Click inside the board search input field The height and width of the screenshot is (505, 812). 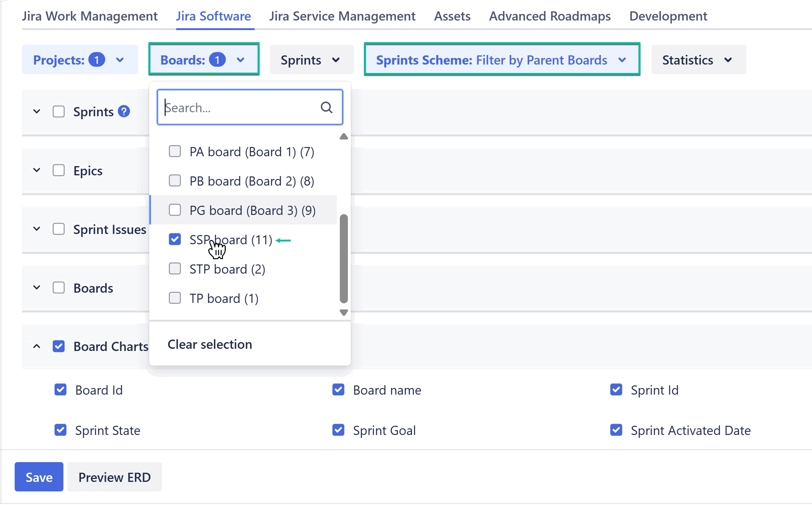pyautogui.click(x=242, y=107)
